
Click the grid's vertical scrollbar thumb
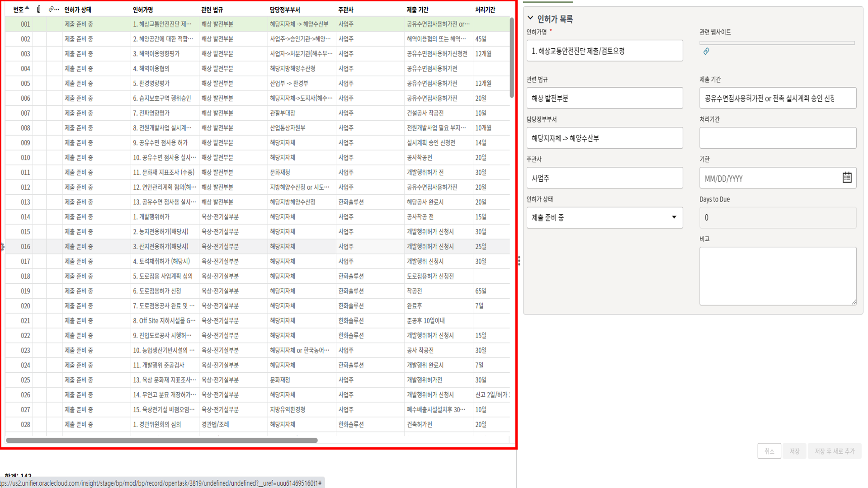[511, 58]
